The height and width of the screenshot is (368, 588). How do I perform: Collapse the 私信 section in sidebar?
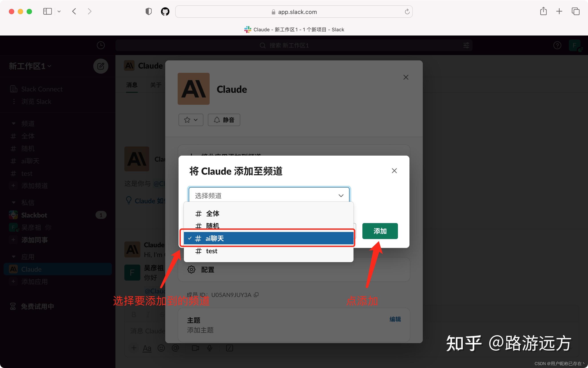point(14,202)
